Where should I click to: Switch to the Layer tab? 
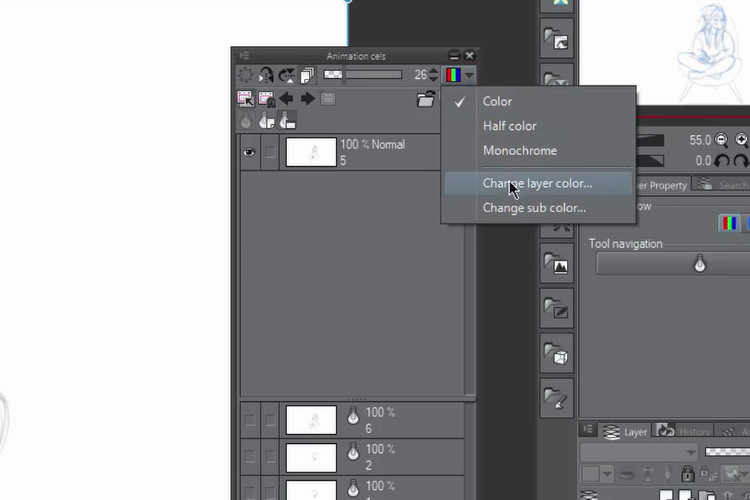625,432
